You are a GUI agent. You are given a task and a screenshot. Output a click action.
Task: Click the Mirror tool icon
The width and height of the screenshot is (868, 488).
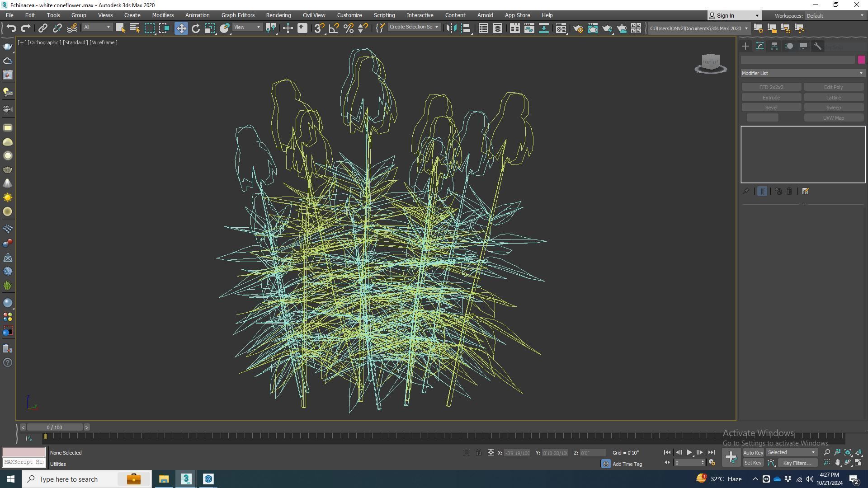[451, 28]
